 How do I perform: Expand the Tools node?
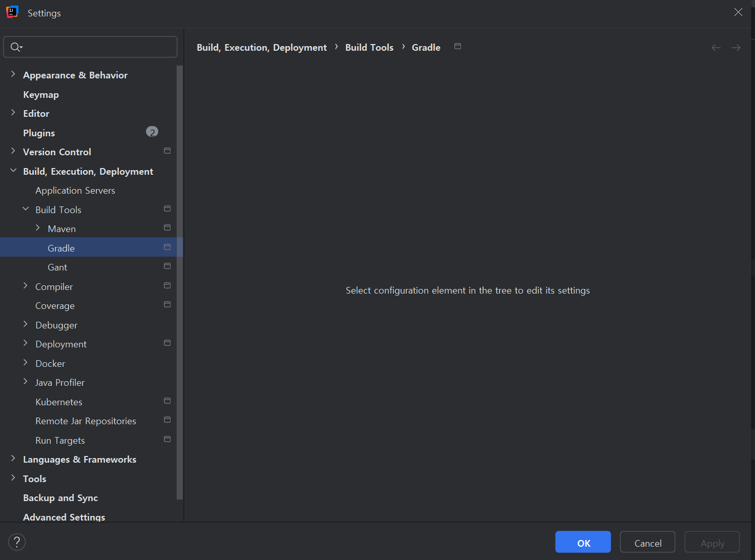pyautogui.click(x=13, y=478)
